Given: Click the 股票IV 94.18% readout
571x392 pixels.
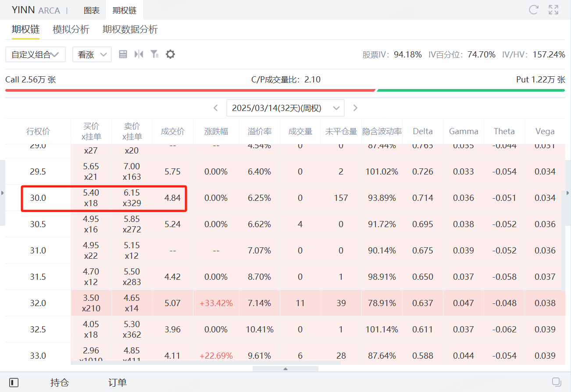Looking at the screenshot, I should coord(392,54).
